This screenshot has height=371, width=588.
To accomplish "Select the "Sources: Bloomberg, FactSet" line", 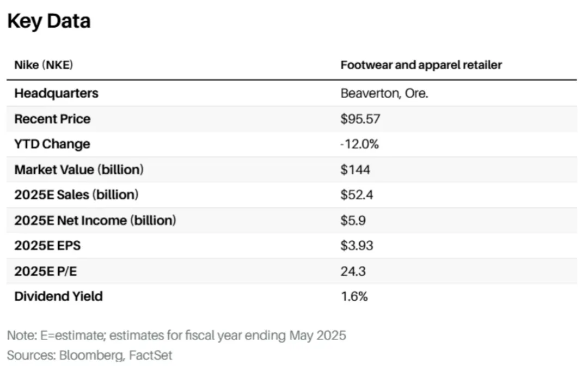I will click(90, 355).
